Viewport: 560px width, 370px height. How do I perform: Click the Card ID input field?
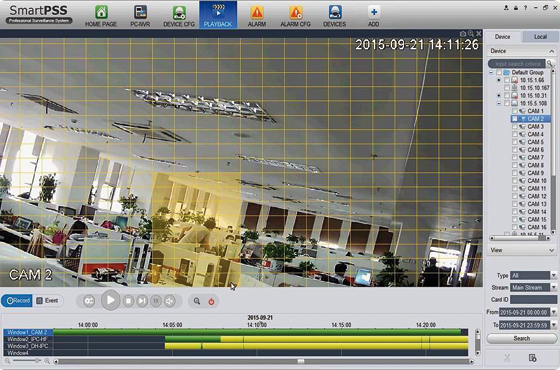tap(533, 300)
